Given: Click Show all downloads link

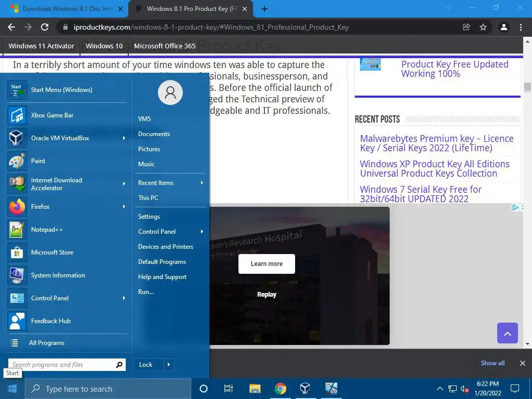Looking at the screenshot, I should 493,363.
